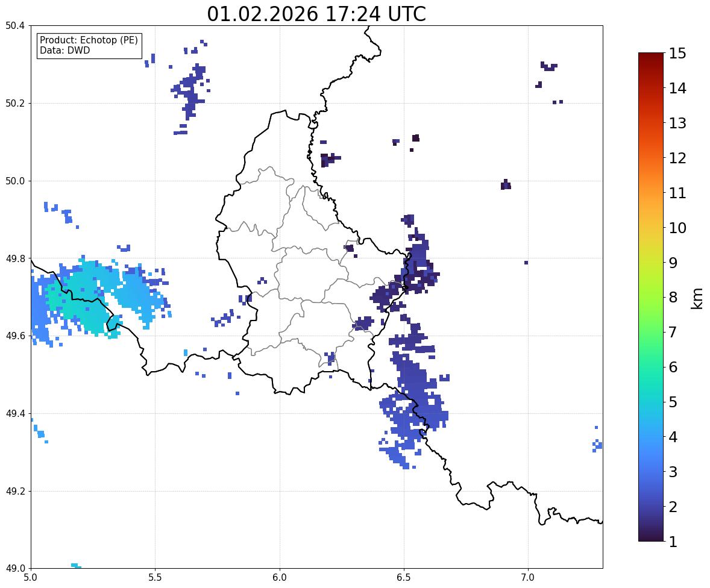
Task: Click the colorbar 'km' unit label
Action: point(696,298)
